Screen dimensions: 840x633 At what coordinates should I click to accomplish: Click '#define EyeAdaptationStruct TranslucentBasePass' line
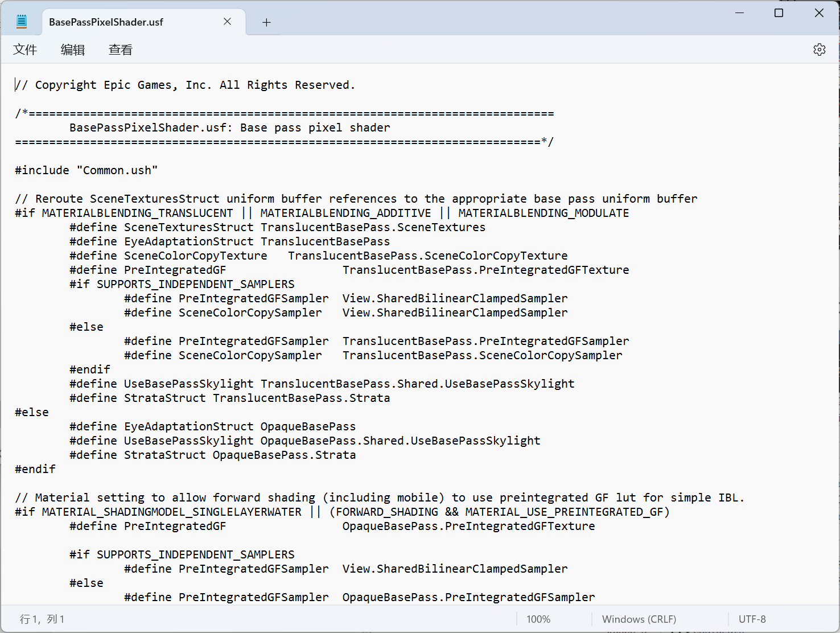pos(230,241)
